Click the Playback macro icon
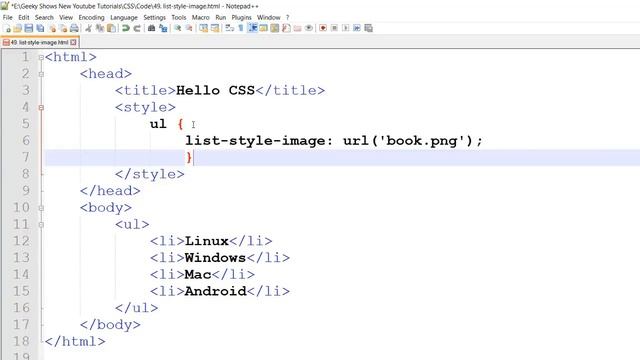 click(x=345, y=28)
